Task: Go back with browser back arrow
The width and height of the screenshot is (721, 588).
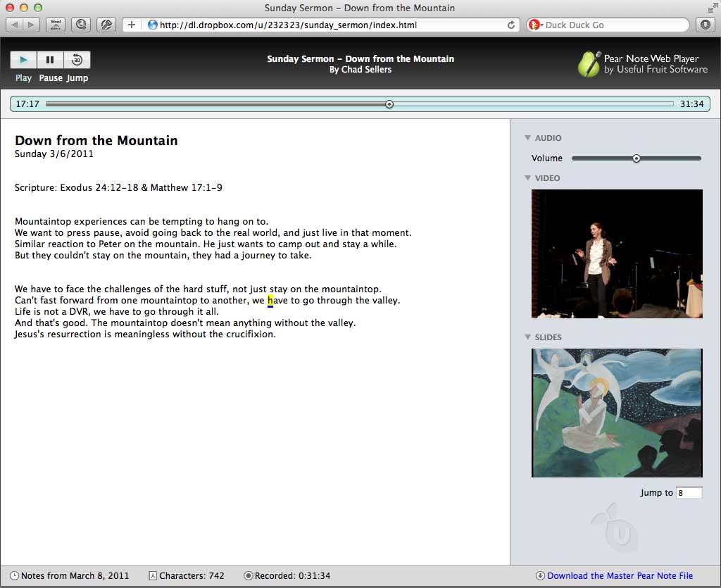Action: 15,25
